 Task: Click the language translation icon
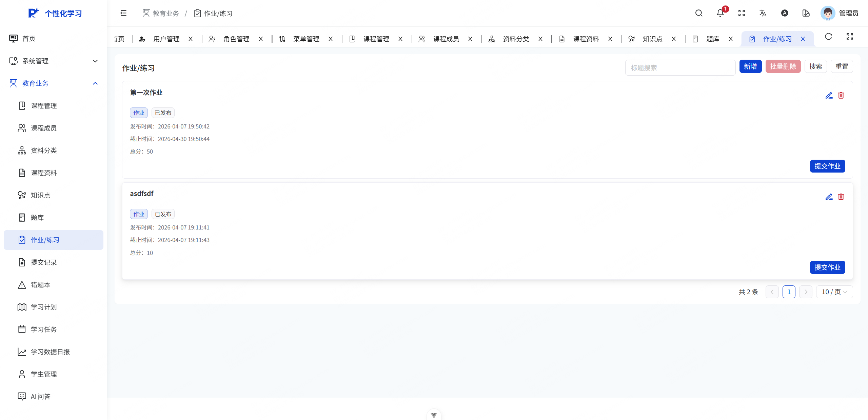point(763,13)
